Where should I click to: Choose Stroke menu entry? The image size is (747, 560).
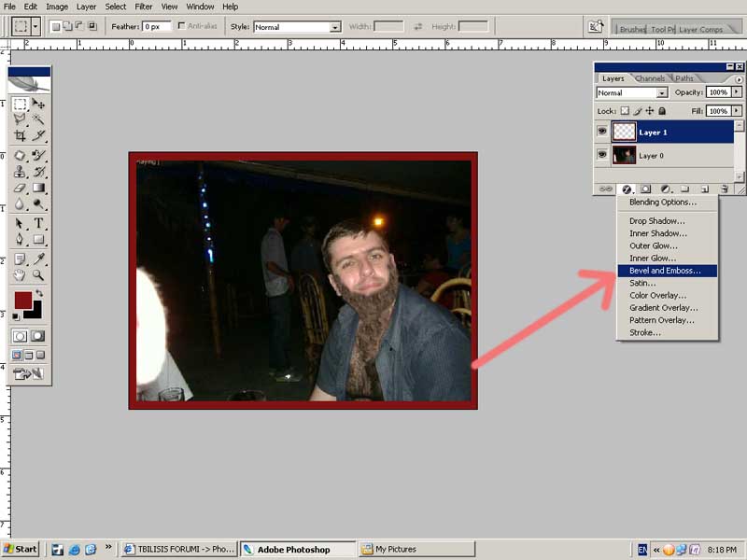tap(667, 332)
